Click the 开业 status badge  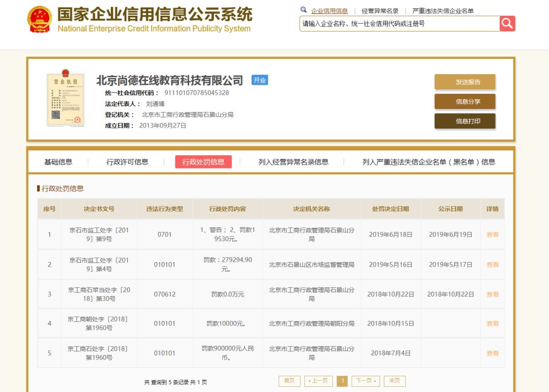[x=260, y=80]
